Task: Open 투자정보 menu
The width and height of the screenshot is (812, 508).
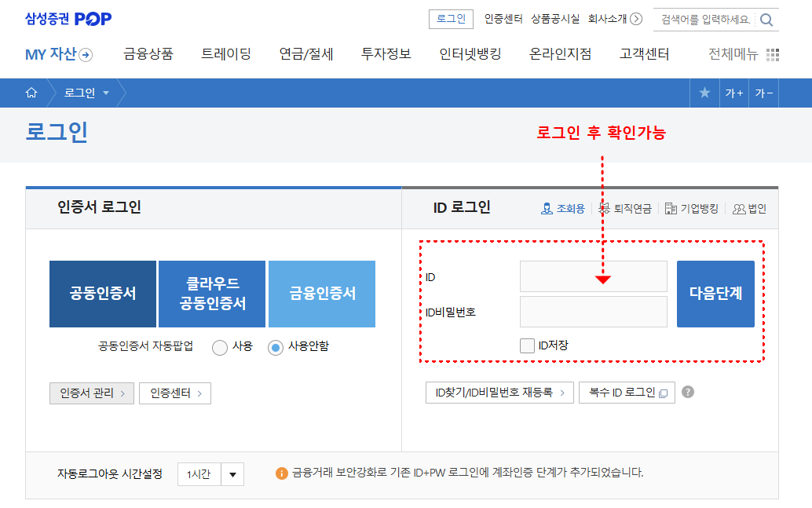Action: (386, 54)
